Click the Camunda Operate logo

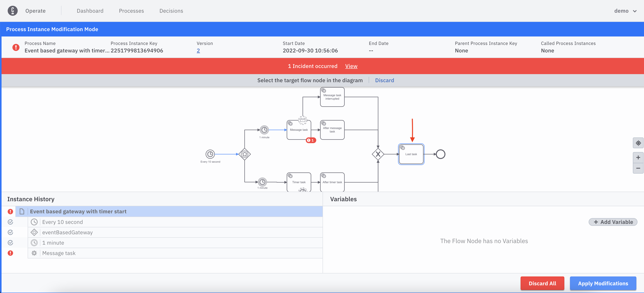tap(13, 11)
